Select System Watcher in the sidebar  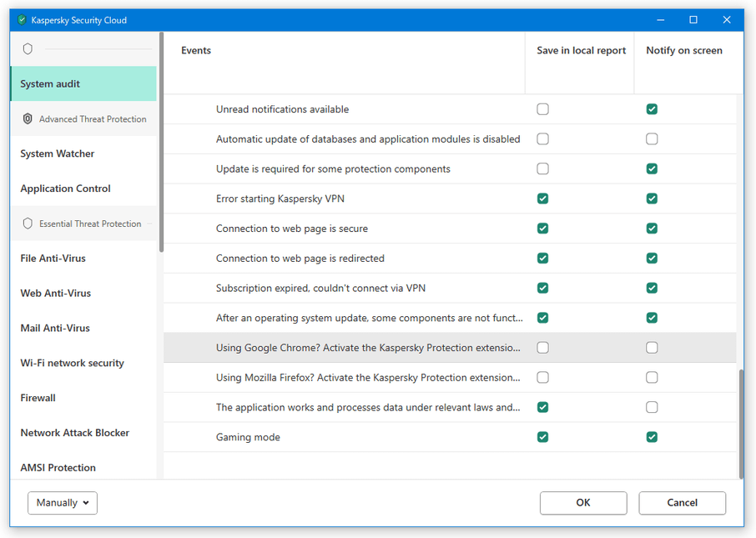point(58,153)
